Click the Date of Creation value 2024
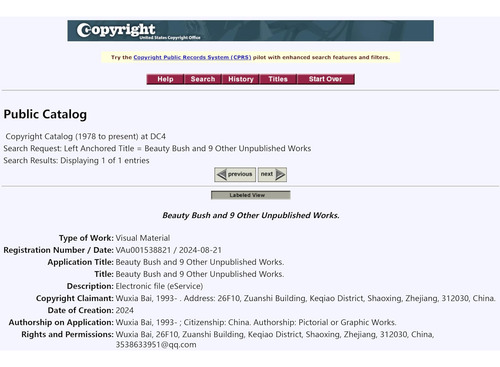This screenshot has height=367, width=500. point(124,310)
